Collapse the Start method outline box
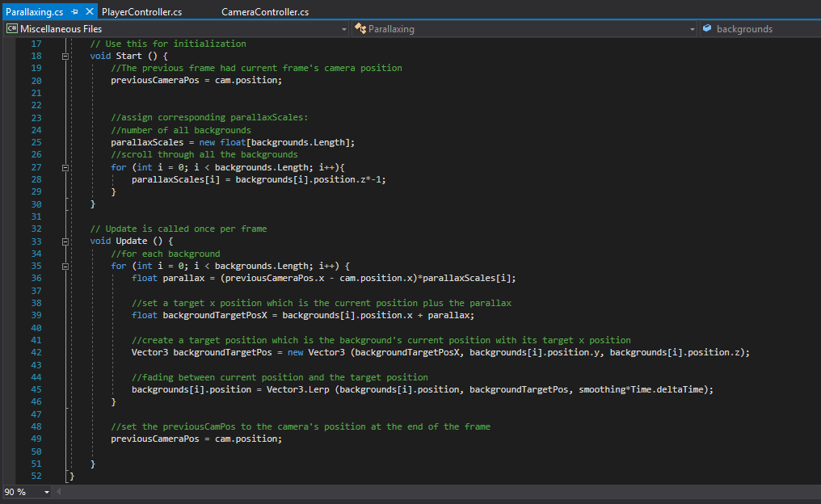Viewport: 821px width, 504px height. [64, 57]
